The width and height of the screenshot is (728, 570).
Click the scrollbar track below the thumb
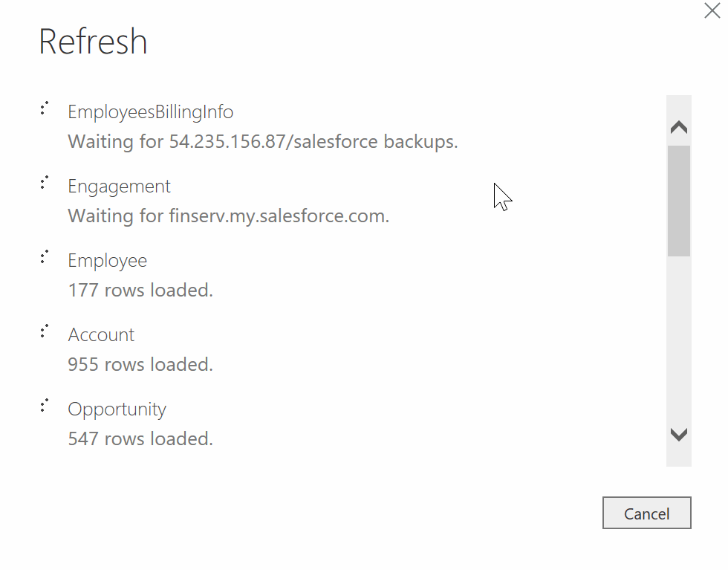678,342
